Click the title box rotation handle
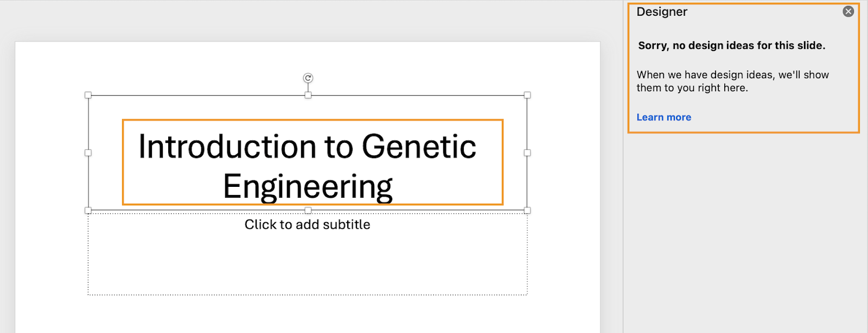The height and width of the screenshot is (333, 868). tap(308, 78)
